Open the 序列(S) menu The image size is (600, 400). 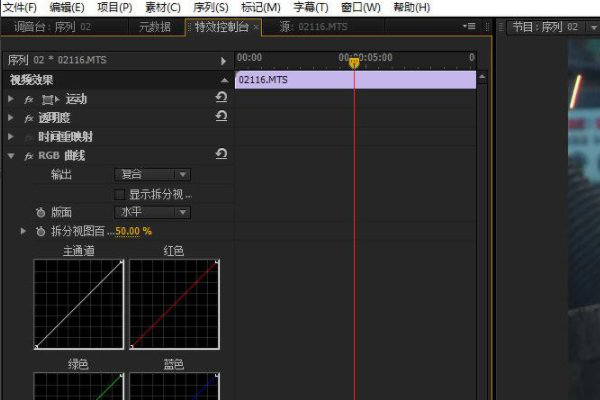coord(211,7)
